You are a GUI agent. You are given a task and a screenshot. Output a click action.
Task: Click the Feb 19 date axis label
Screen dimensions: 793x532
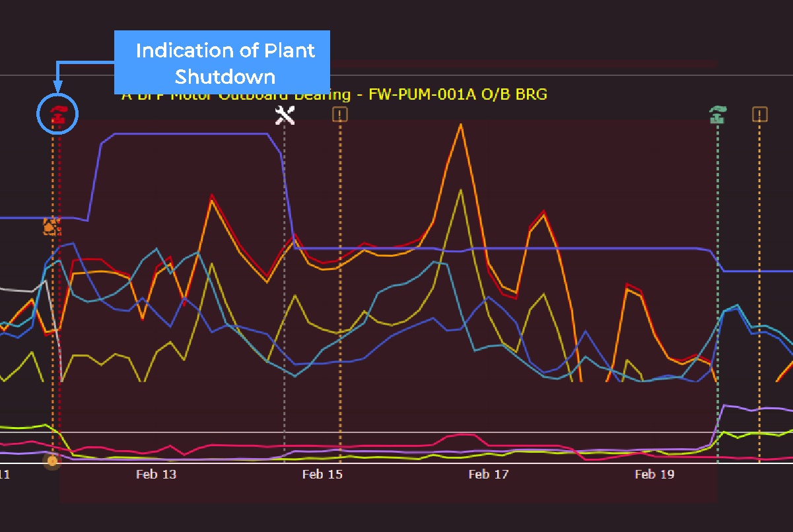pyautogui.click(x=654, y=474)
